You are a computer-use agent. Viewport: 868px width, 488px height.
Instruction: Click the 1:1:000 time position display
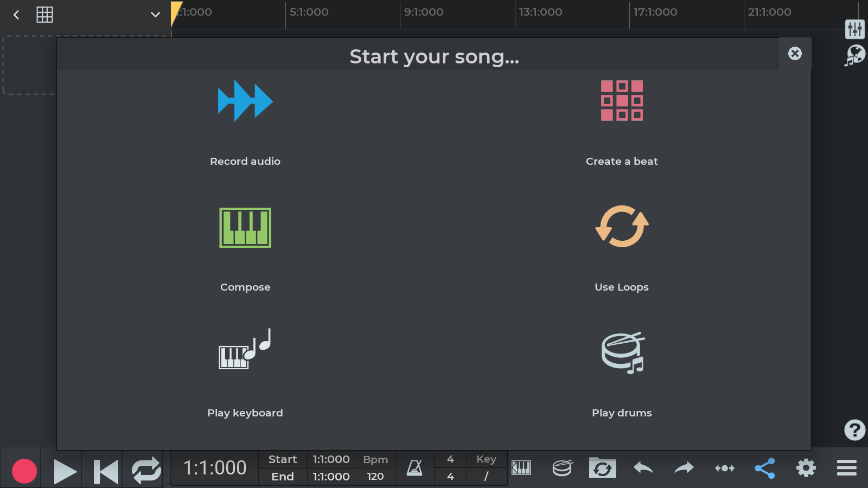pyautogui.click(x=215, y=468)
